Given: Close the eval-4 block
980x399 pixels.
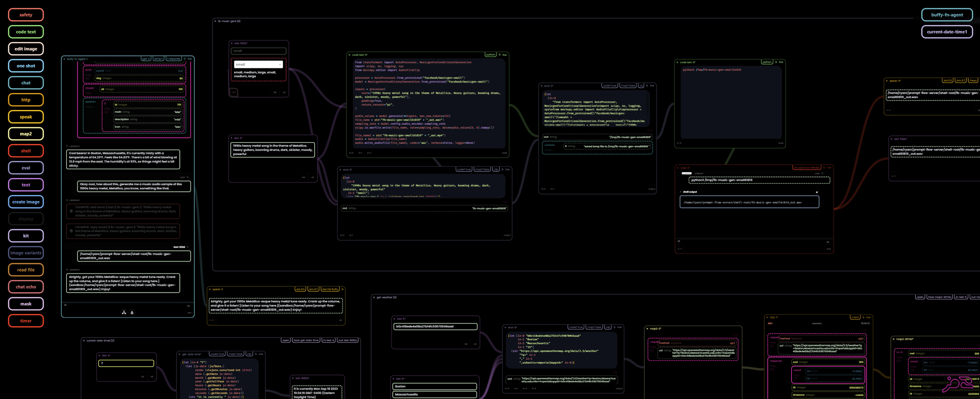Looking at the screenshot, I should [341, 170].
